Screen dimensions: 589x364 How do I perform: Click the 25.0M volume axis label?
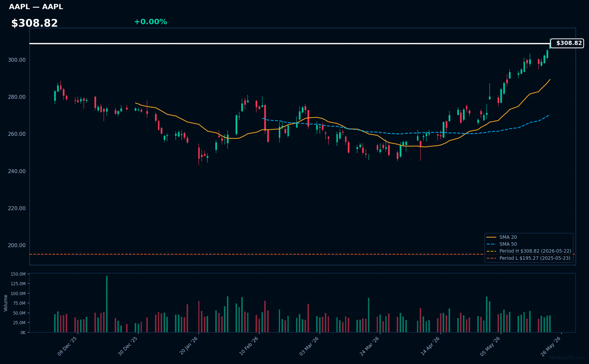[19, 323]
